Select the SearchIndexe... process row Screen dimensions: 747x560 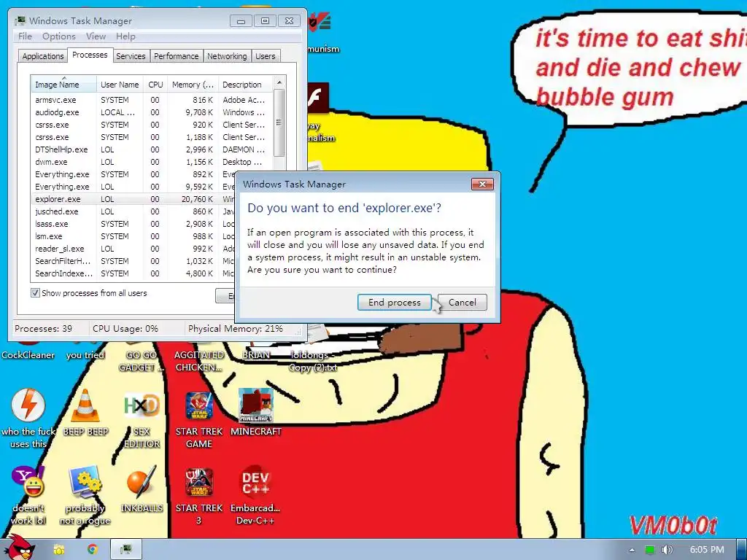(133, 273)
